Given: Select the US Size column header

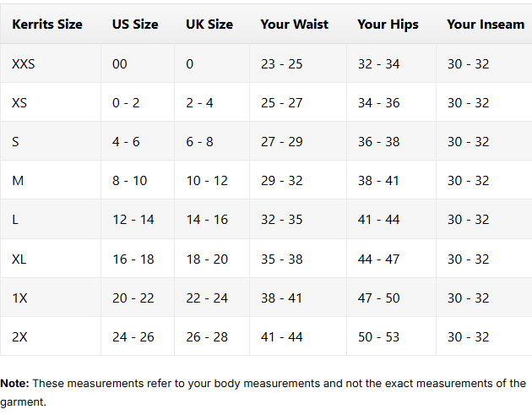Looking at the screenshot, I should [x=135, y=25].
